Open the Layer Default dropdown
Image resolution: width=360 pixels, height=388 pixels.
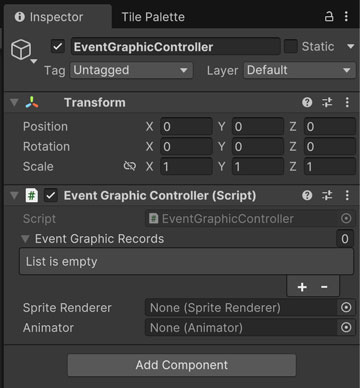pyautogui.click(x=300, y=70)
